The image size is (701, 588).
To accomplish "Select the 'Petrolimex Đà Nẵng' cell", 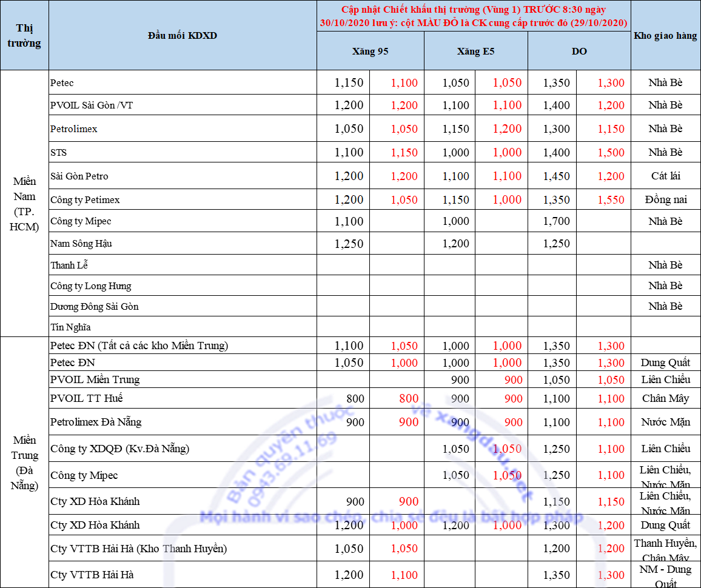I will pos(183,421).
